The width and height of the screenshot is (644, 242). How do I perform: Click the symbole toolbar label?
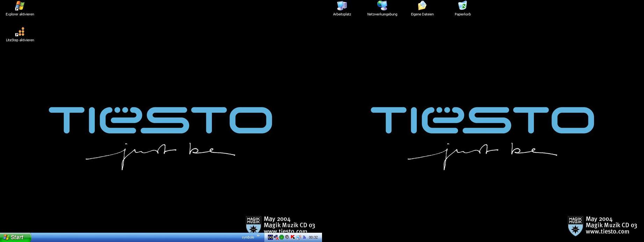tap(248, 237)
